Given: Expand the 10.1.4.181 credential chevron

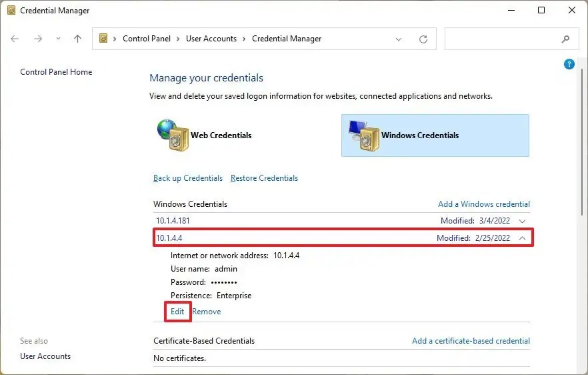Looking at the screenshot, I should [522, 221].
